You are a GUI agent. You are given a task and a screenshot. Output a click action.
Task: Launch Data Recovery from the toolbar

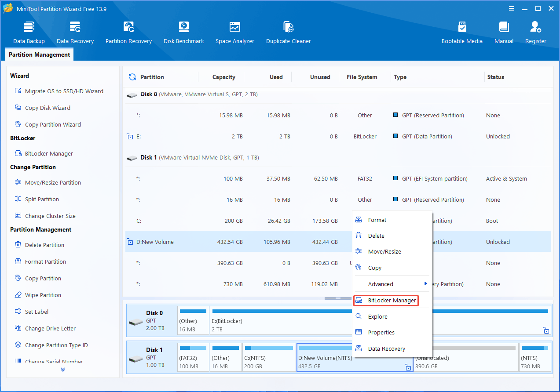pyautogui.click(x=75, y=32)
